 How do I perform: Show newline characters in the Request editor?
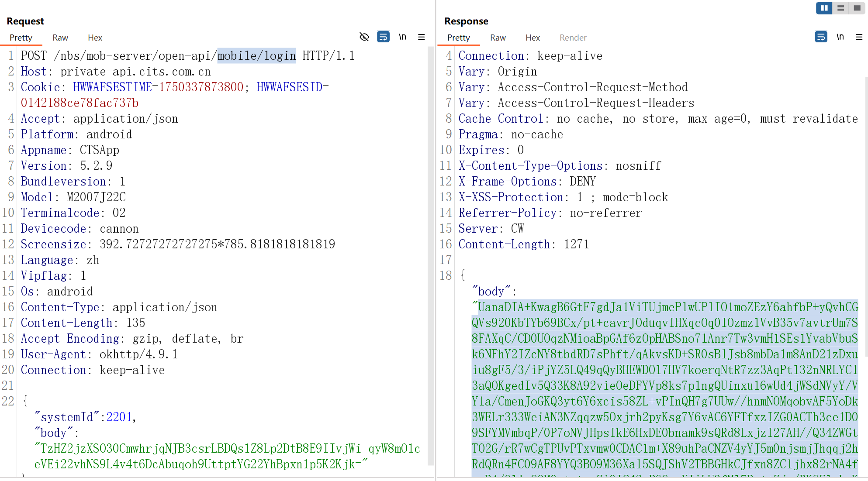coord(402,37)
